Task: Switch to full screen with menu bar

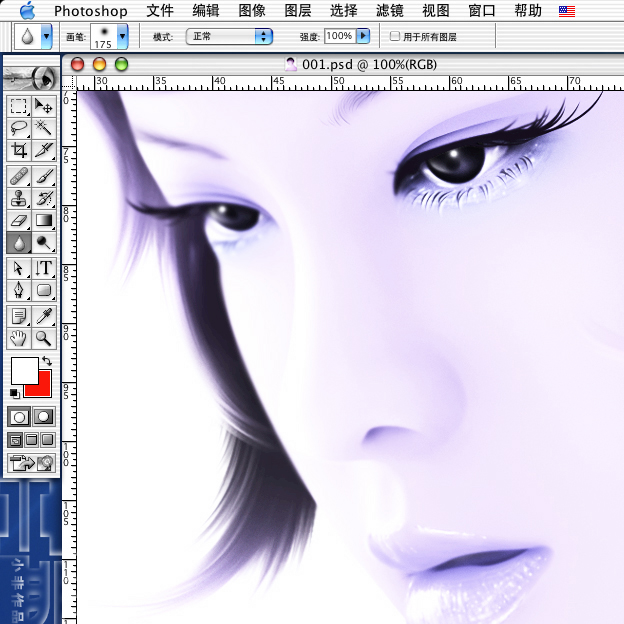Action: click(x=31, y=440)
